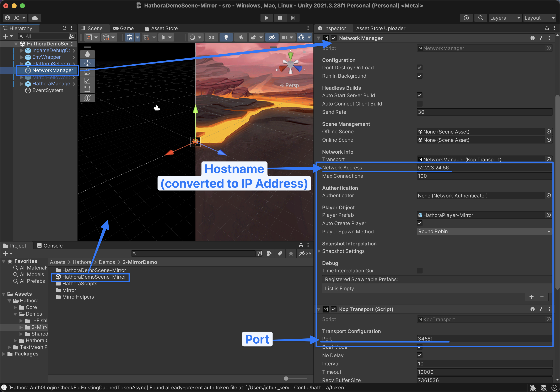Screen dimensions: 560x392
Task: Click the Project search-by-type icon
Action: coord(269,254)
